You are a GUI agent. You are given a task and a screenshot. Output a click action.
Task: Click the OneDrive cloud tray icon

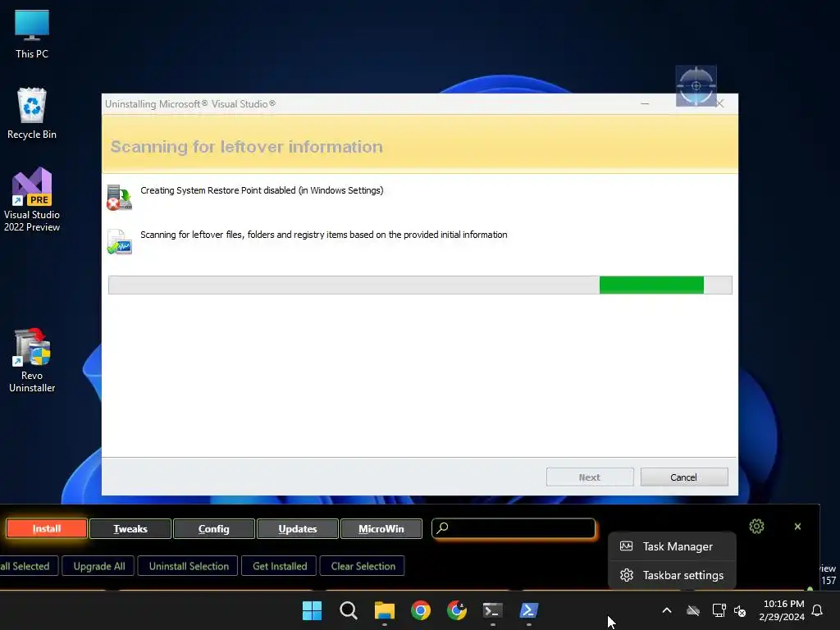(x=693, y=610)
